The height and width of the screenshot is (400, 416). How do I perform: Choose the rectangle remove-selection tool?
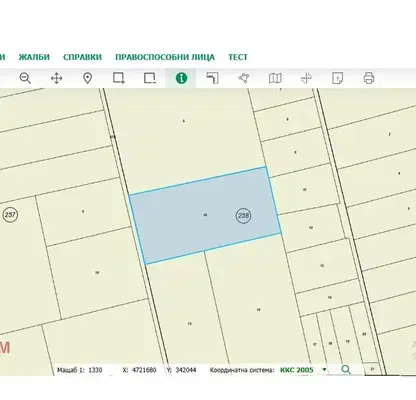coord(150,78)
